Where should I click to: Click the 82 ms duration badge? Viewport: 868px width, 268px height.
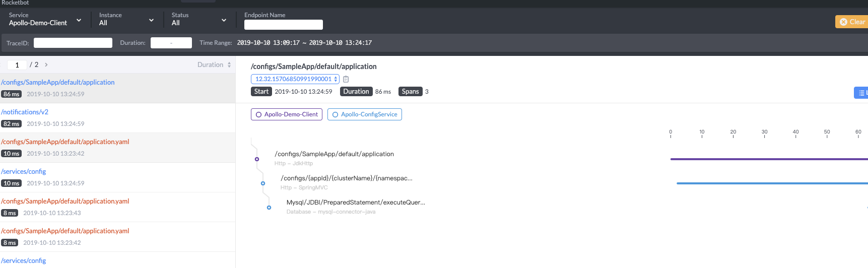tap(11, 124)
